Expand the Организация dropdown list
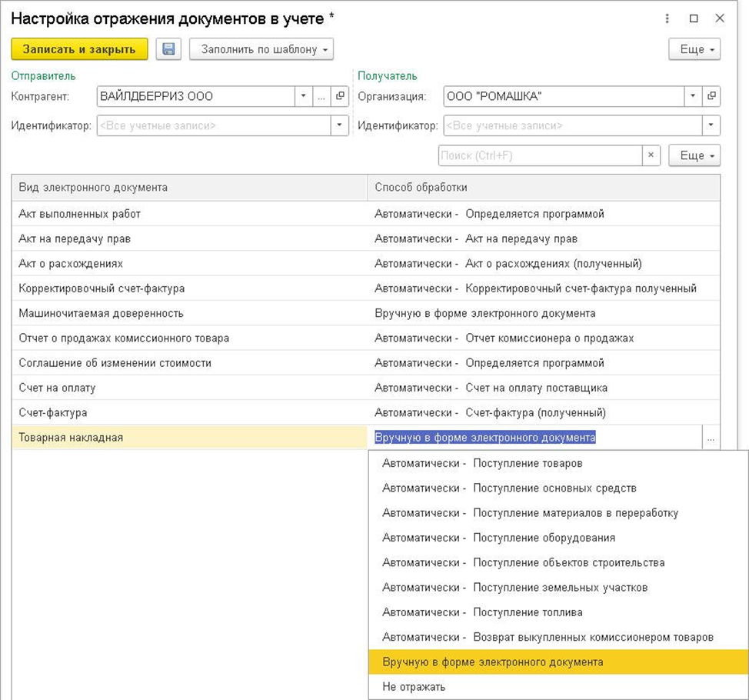The width and height of the screenshot is (749, 700). [693, 96]
